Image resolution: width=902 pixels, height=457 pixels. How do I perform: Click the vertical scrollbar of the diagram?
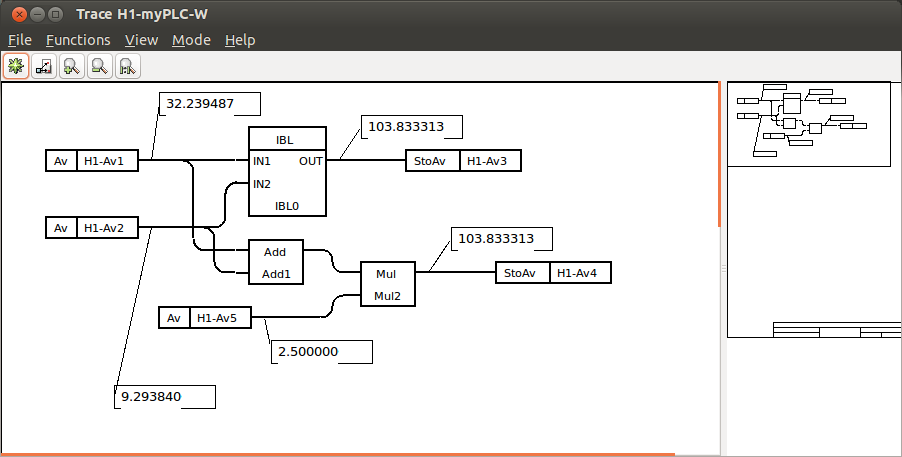click(x=719, y=154)
